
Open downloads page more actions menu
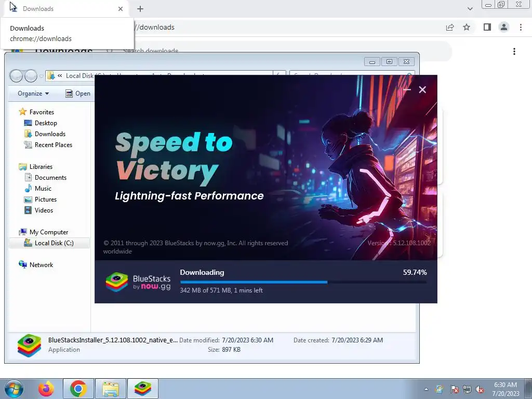click(x=514, y=51)
